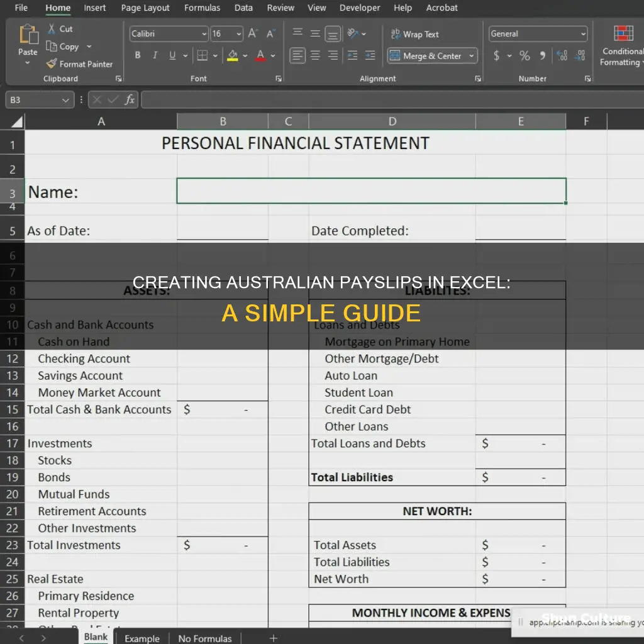Open Font settings dialog launcher
644x644 pixels.
point(279,79)
